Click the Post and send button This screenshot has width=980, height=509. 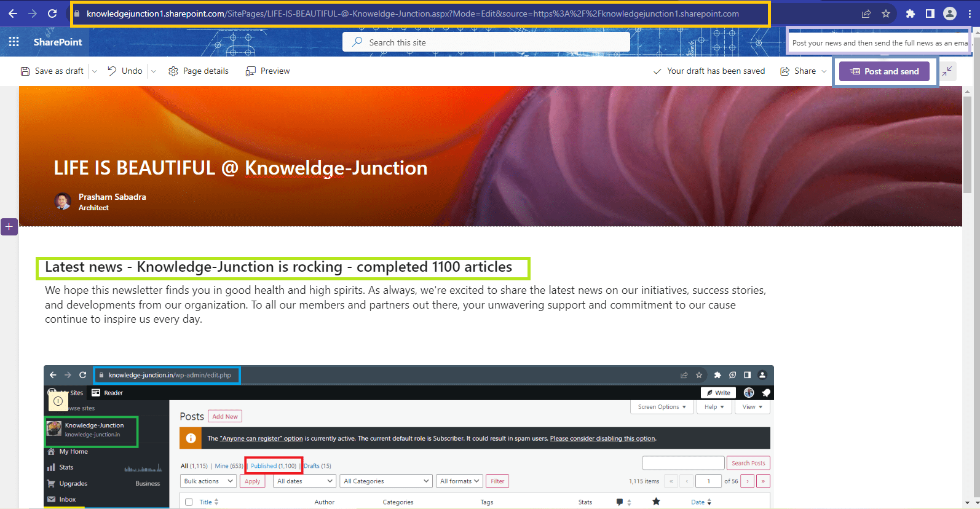[x=884, y=71]
